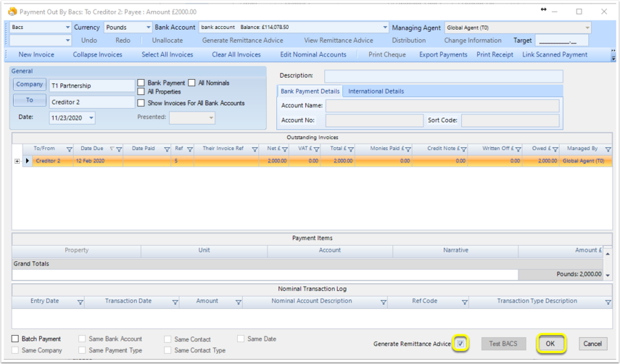Tick the Bank Payment checkbox

click(x=141, y=83)
